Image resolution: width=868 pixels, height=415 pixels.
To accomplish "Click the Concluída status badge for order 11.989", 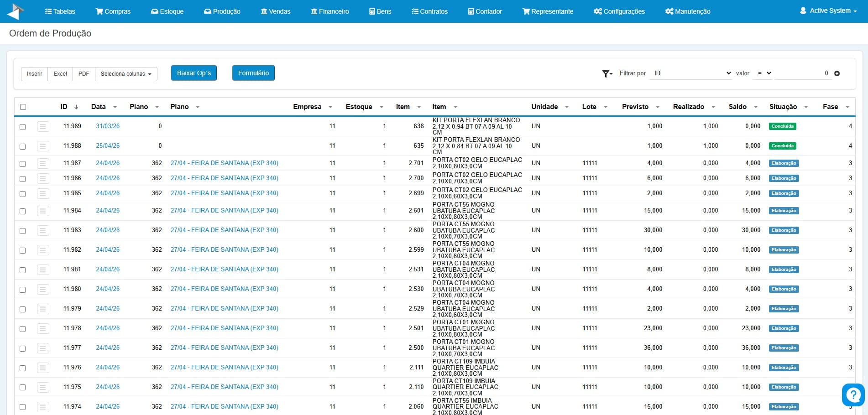I will coord(783,126).
